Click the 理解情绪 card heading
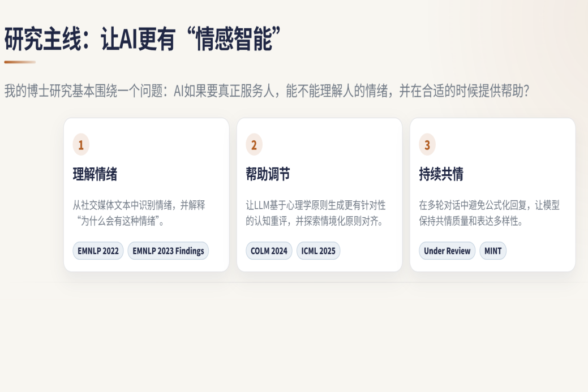The width and height of the screenshot is (588, 392). pyautogui.click(x=95, y=174)
